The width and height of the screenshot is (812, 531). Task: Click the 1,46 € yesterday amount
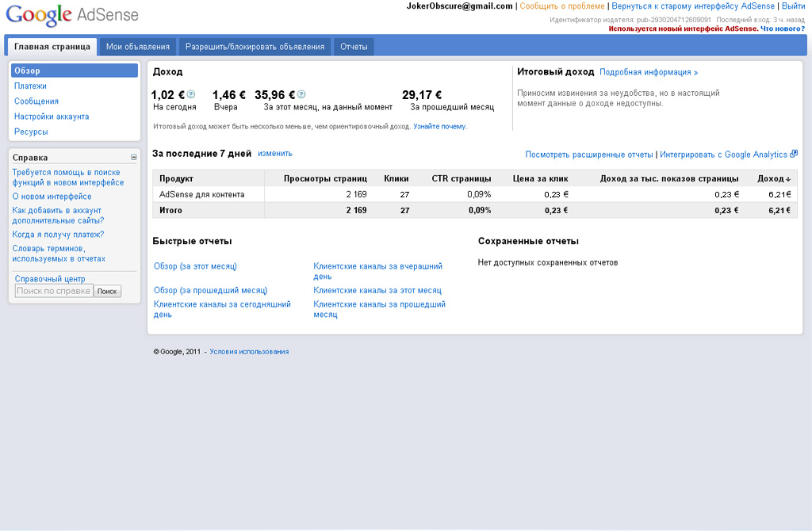coord(229,95)
